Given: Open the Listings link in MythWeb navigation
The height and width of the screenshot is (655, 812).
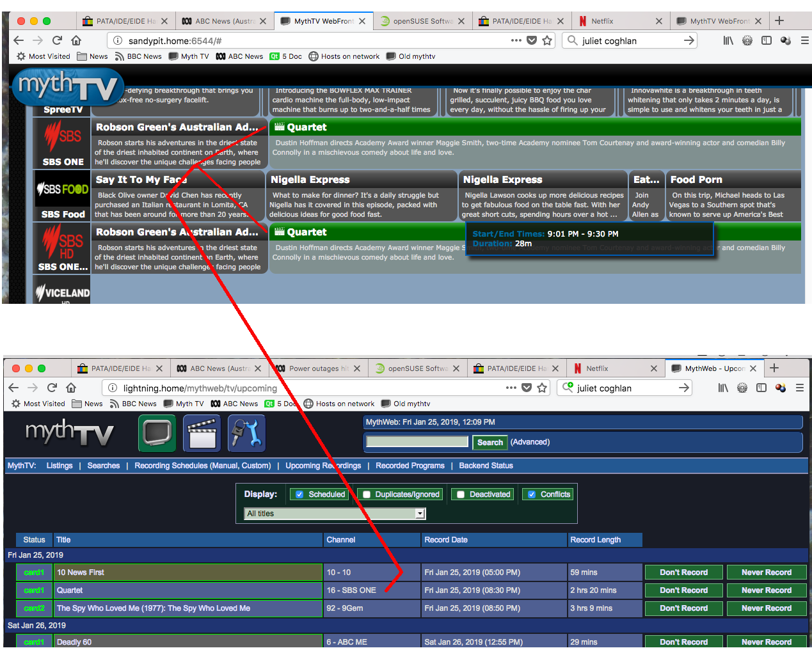Looking at the screenshot, I should 60,466.
